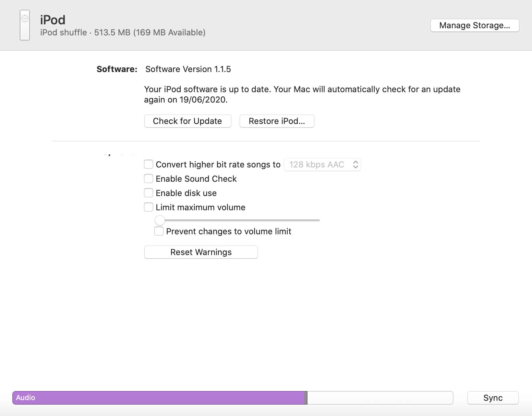Click the maximum volume slider knob
This screenshot has height=416, width=532.
(x=160, y=220)
